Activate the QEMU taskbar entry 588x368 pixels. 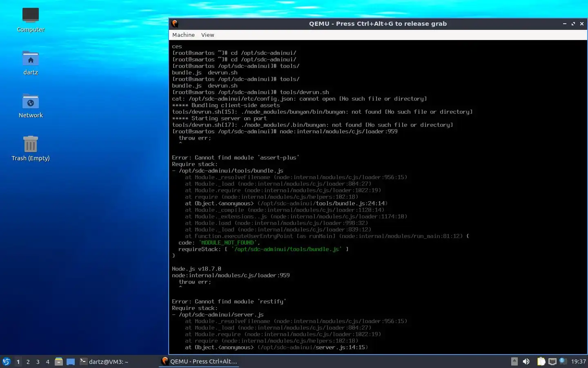pos(199,361)
